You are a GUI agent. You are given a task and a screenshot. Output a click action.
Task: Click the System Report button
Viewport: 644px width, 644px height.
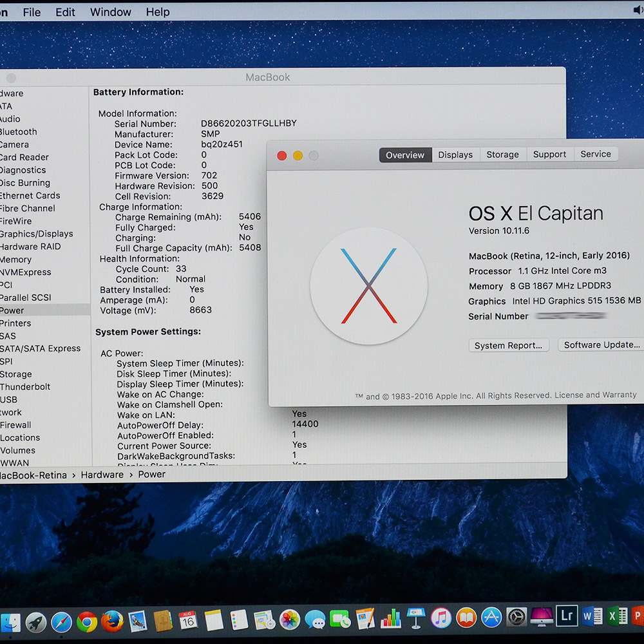(x=509, y=345)
